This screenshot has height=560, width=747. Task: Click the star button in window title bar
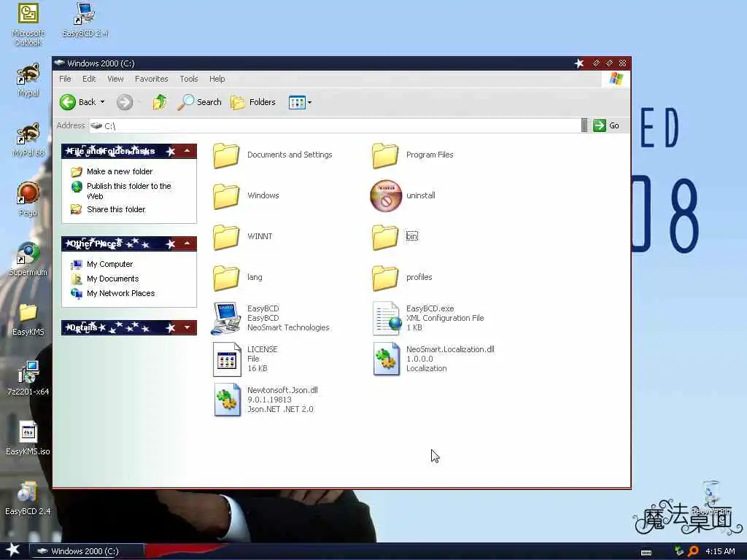(578, 63)
